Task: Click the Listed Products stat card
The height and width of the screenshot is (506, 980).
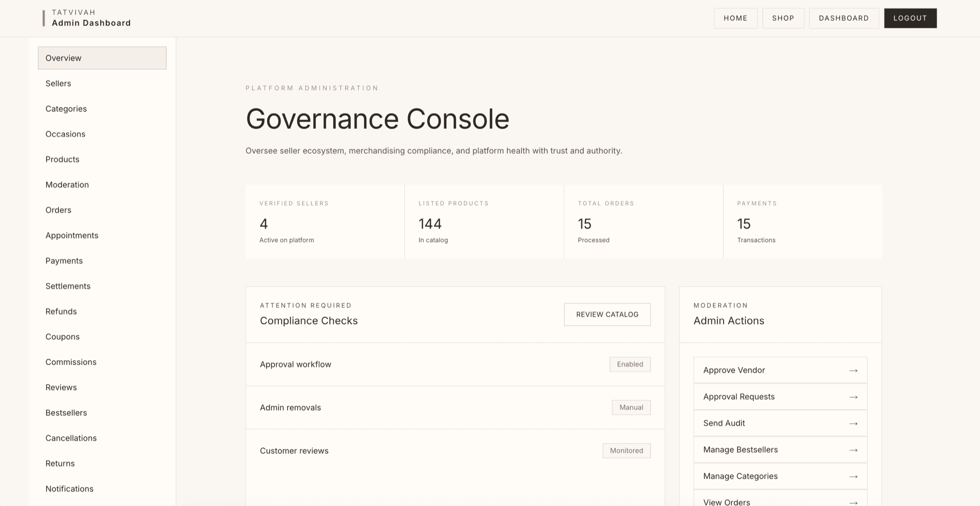Action: [484, 222]
